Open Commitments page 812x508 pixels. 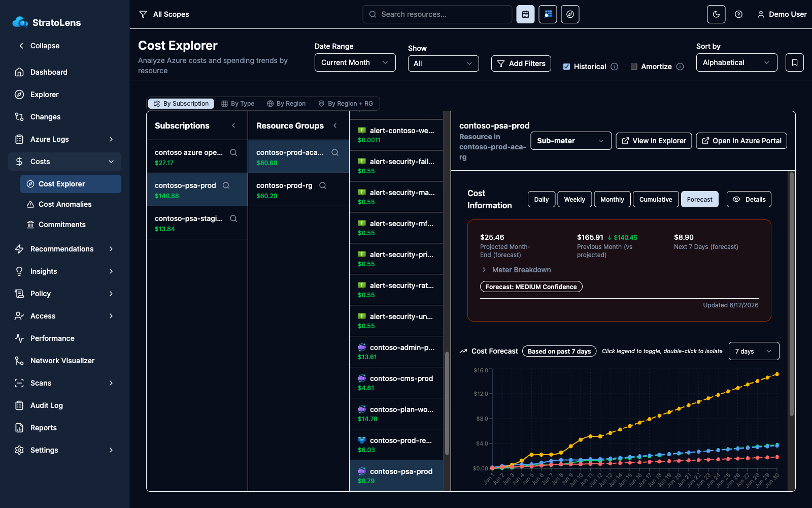pos(71,225)
